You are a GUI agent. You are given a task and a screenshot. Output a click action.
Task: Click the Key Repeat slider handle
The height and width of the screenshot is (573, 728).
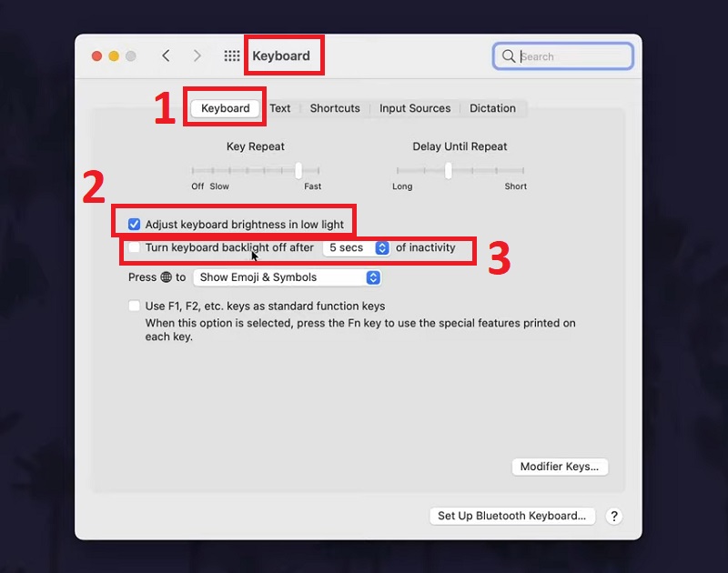pos(298,170)
